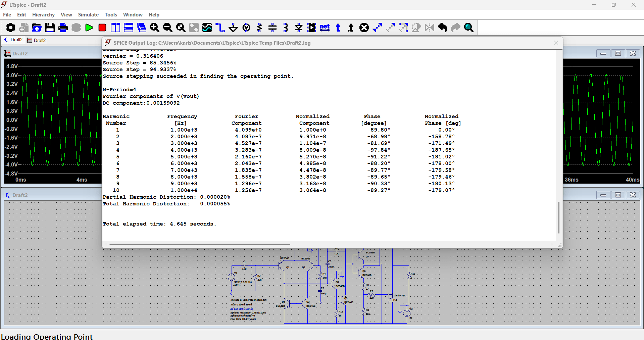Open the File menu
644x340 pixels.
[x=7, y=15]
